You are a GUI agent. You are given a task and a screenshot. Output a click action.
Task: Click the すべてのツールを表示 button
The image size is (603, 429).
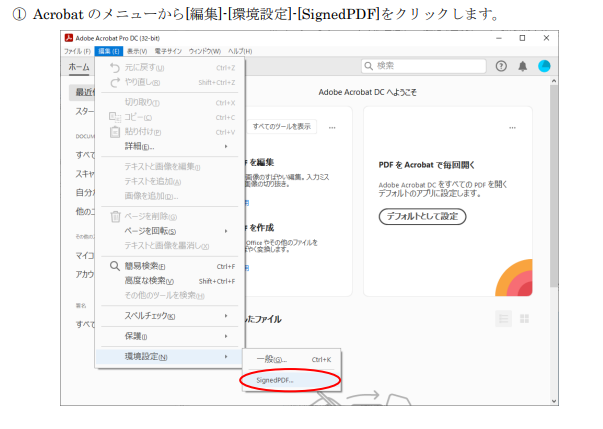click(x=282, y=126)
